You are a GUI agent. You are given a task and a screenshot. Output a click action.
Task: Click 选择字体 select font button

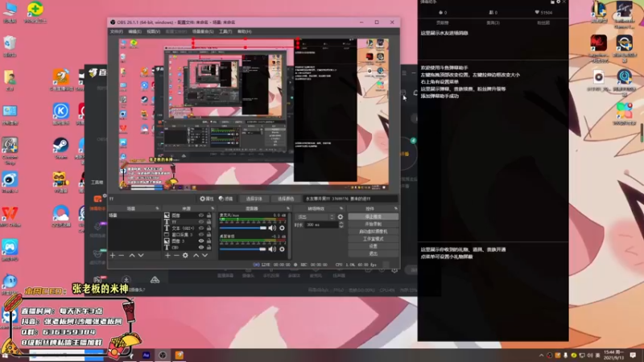coord(254,199)
